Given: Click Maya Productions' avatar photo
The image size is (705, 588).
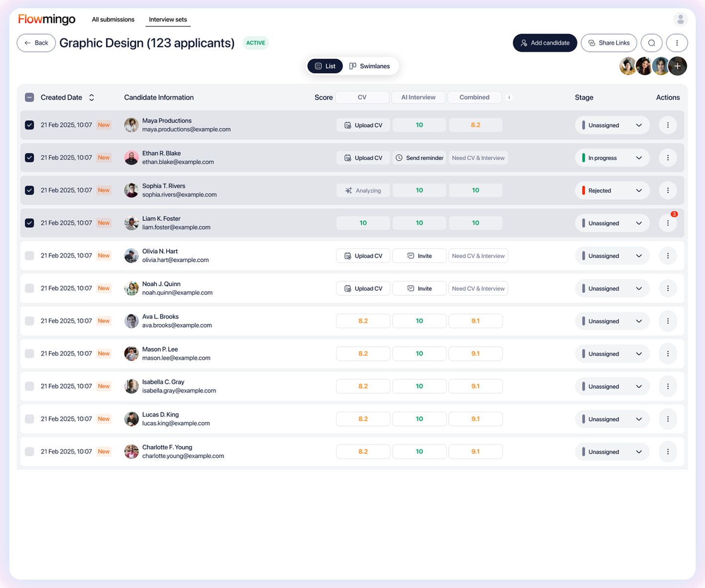Looking at the screenshot, I should [x=131, y=125].
